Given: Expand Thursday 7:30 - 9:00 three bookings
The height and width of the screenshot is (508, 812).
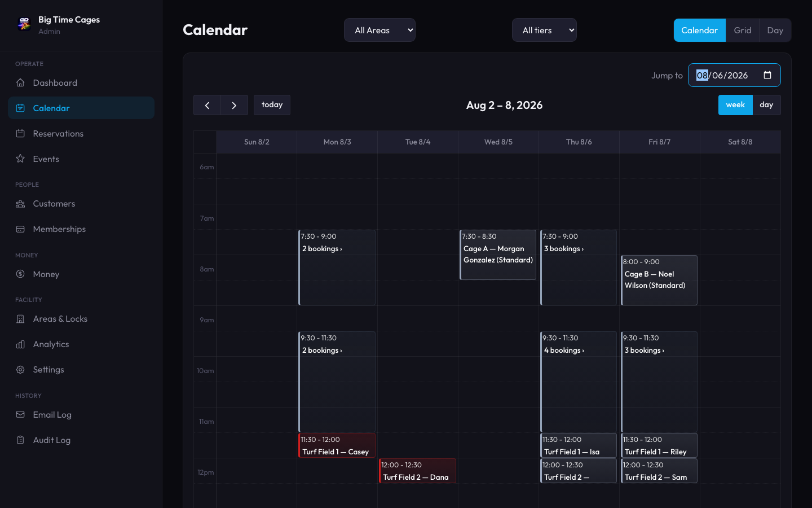Looking at the screenshot, I should [579, 268].
